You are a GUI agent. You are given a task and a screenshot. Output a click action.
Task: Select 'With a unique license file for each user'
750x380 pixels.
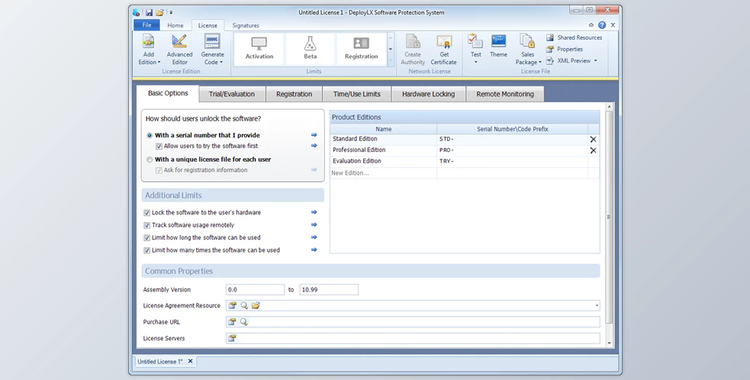tap(150, 159)
